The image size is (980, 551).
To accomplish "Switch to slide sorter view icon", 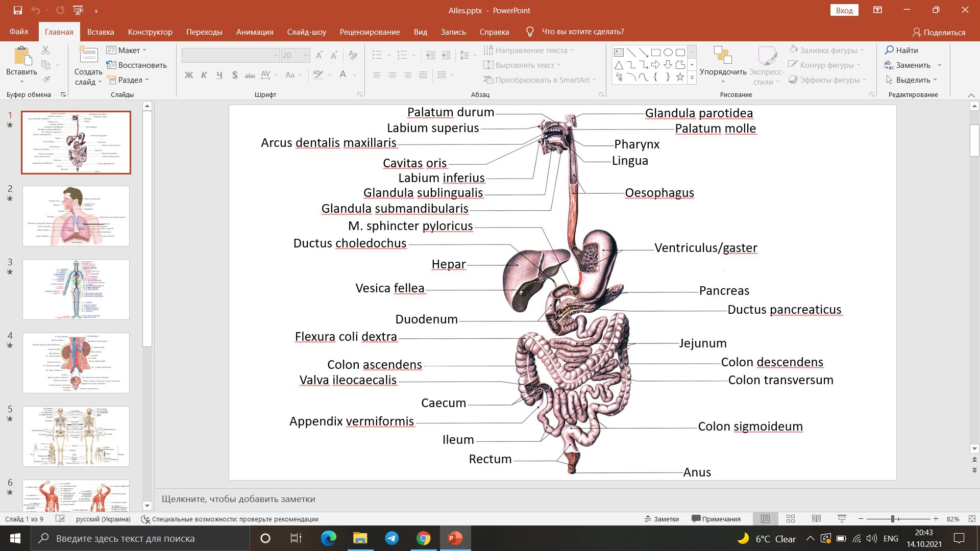I will (x=791, y=519).
